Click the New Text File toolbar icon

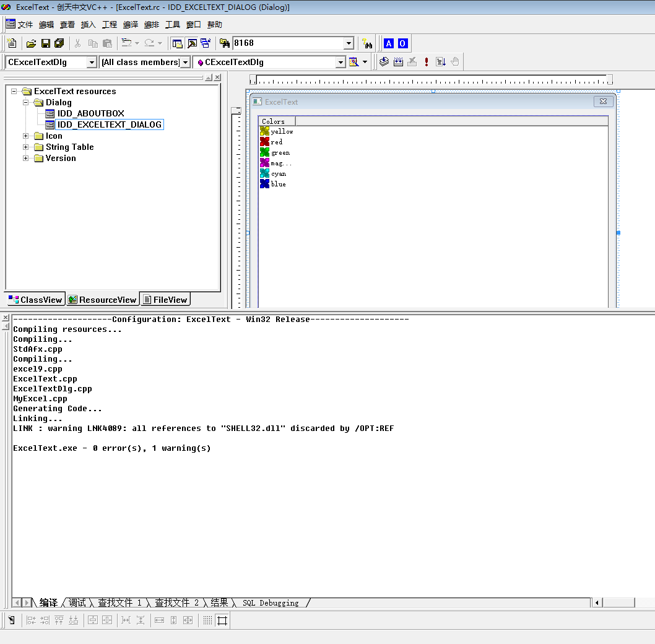click(x=12, y=43)
